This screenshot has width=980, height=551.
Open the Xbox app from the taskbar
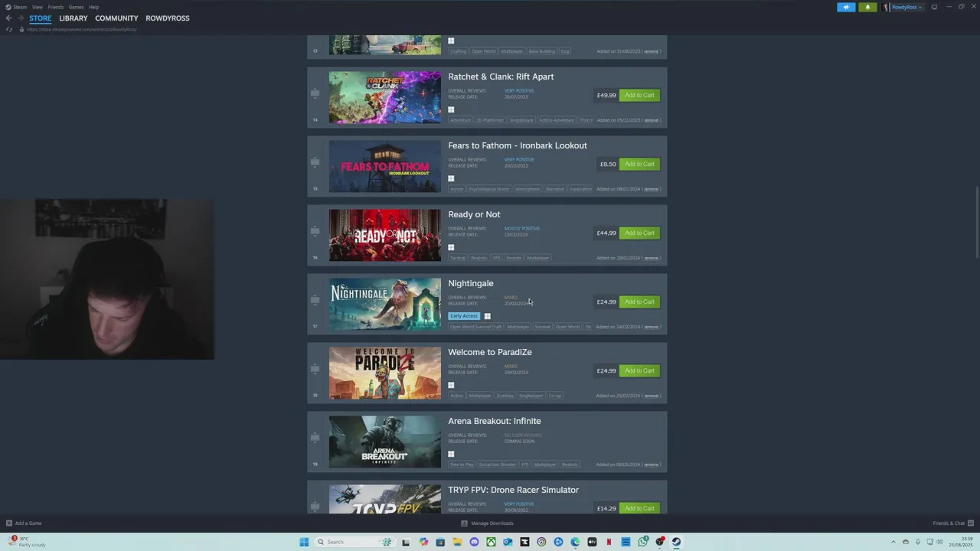491,542
